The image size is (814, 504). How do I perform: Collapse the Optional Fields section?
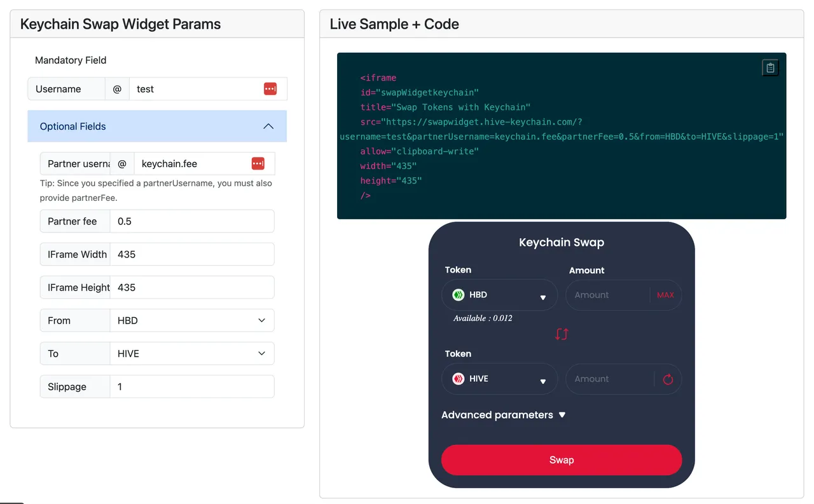pyautogui.click(x=157, y=126)
